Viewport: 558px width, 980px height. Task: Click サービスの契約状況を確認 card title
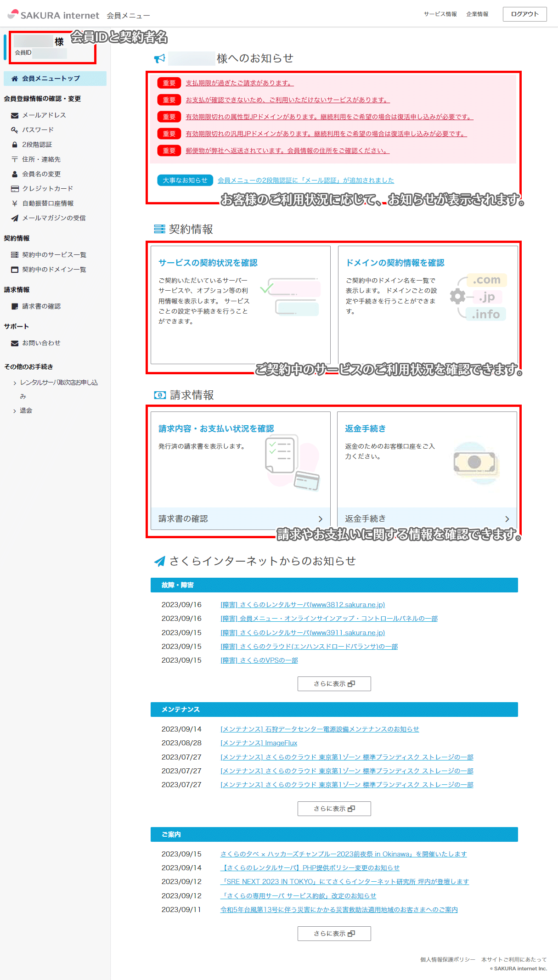tap(208, 263)
